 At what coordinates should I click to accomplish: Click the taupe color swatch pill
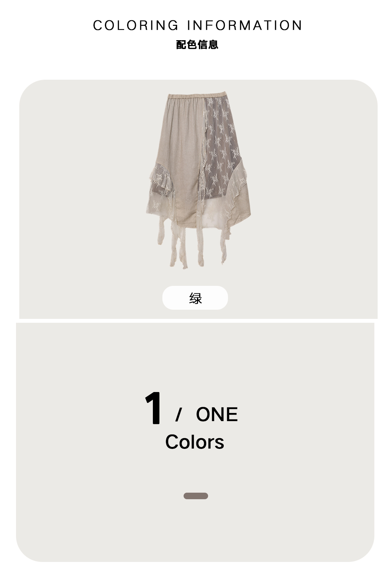pos(196,496)
